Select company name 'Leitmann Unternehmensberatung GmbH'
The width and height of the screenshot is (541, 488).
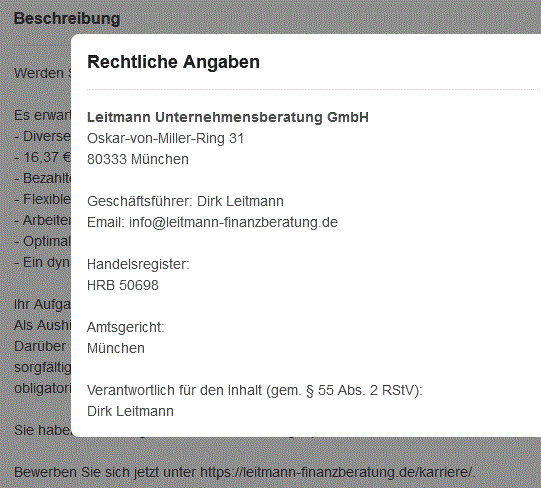(x=228, y=117)
